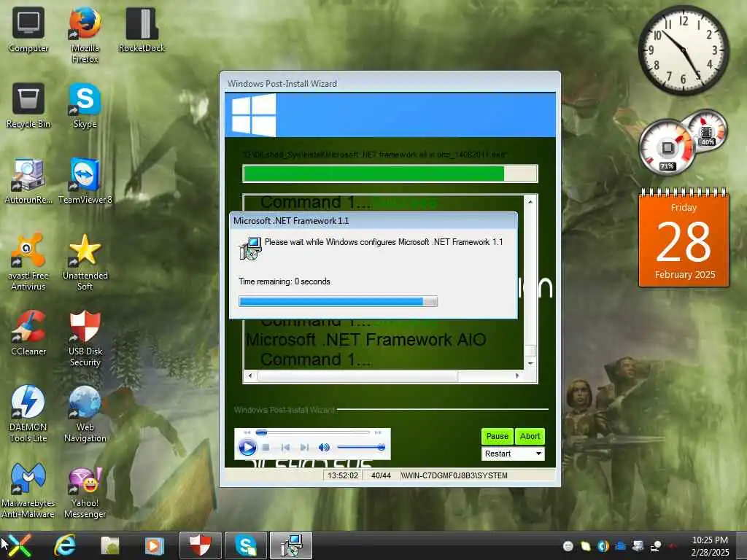Screen dimensions: 747x560
Task: Click the log list down scroll arrow
Action: pos(530,363)
